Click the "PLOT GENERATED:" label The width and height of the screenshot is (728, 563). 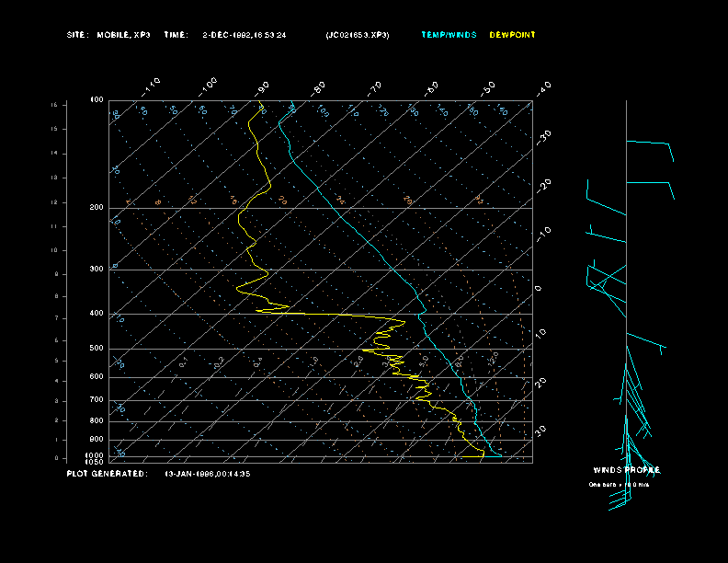click(108, 474)
